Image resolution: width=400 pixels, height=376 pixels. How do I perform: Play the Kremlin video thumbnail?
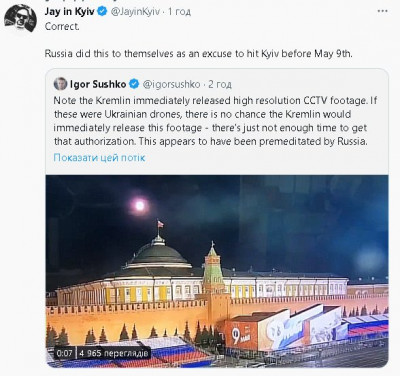coord(217,271)
